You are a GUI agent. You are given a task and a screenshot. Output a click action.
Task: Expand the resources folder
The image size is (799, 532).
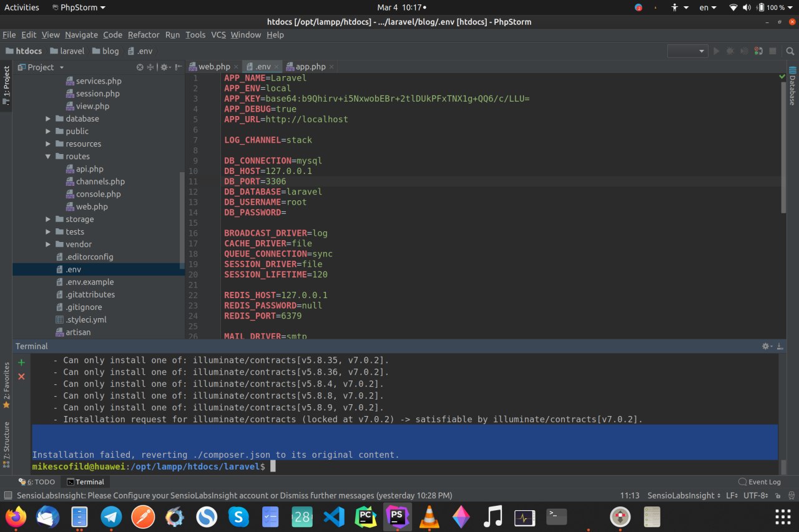pyautogui.click(x=48, y=143)
